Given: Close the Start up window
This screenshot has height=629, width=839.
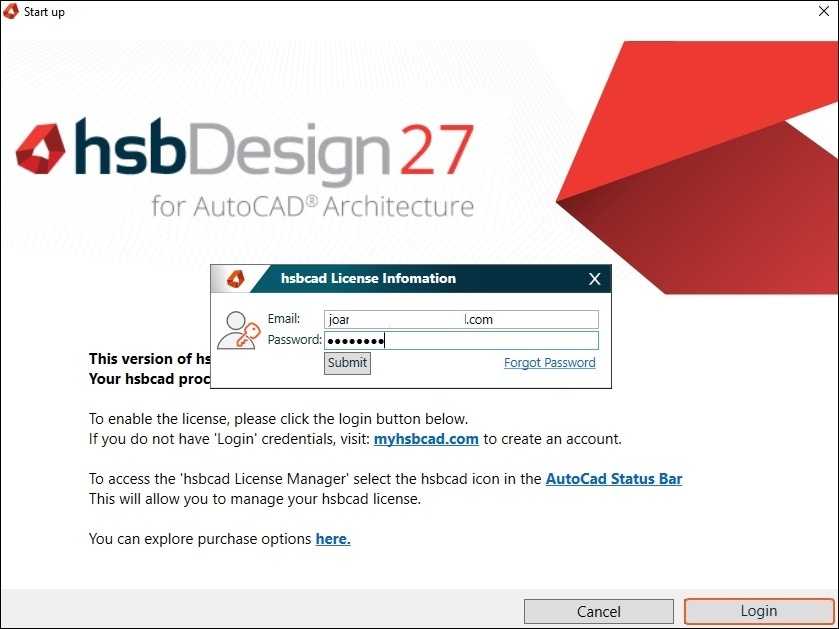Looking at the screenshot, I should point(824,11).
